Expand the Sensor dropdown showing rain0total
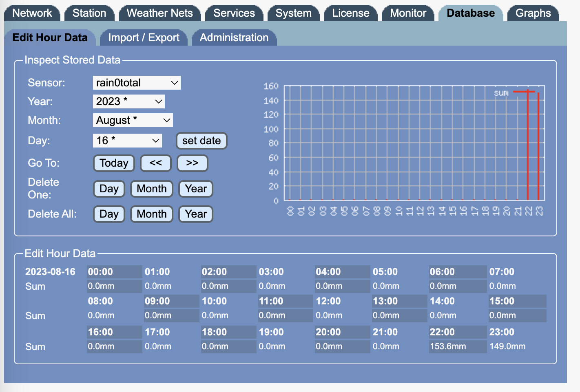Viewport: 580px width, 392px height. [x=137, y=83]
